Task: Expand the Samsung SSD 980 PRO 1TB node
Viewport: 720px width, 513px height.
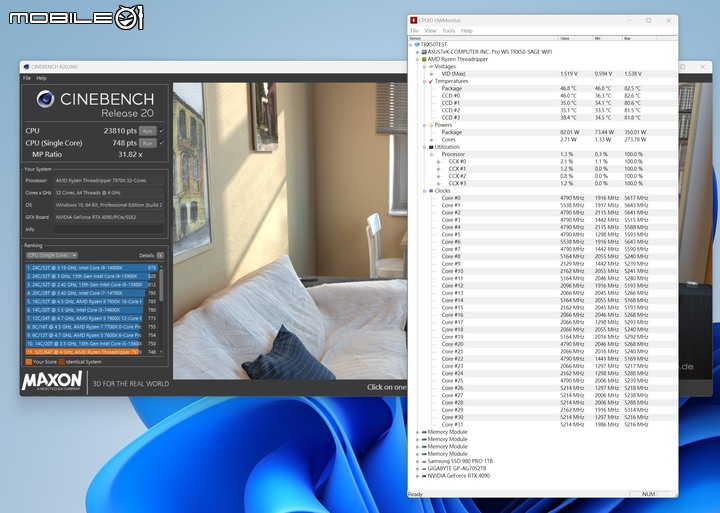Action: pyautogui.click(x=417, y=461)
